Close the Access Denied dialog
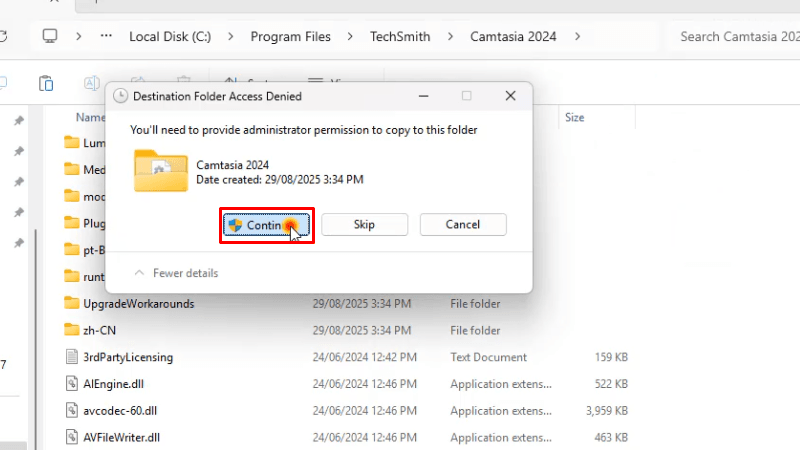Screen dimensions: 800x450 click(511, 96)
